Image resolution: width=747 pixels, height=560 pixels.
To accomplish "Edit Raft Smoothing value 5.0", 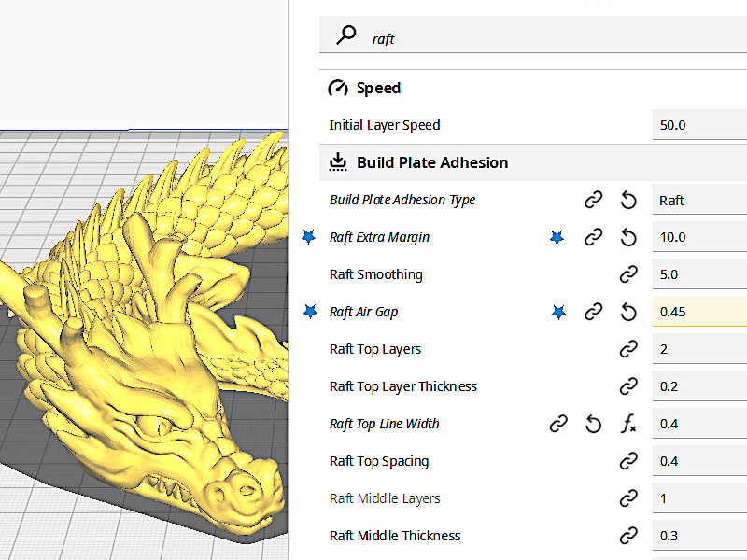I will 699,274.
